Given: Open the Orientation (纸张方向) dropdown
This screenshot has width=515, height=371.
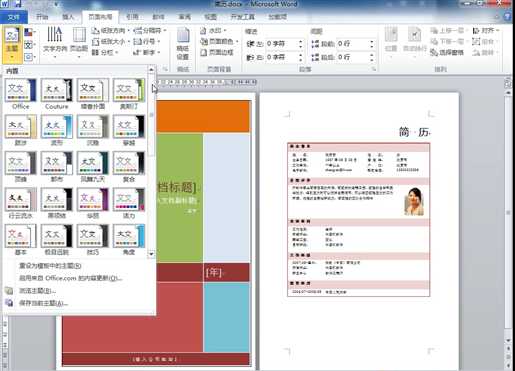Looking at the screenshot, I should pyautogui.click(x=110, y=31).
